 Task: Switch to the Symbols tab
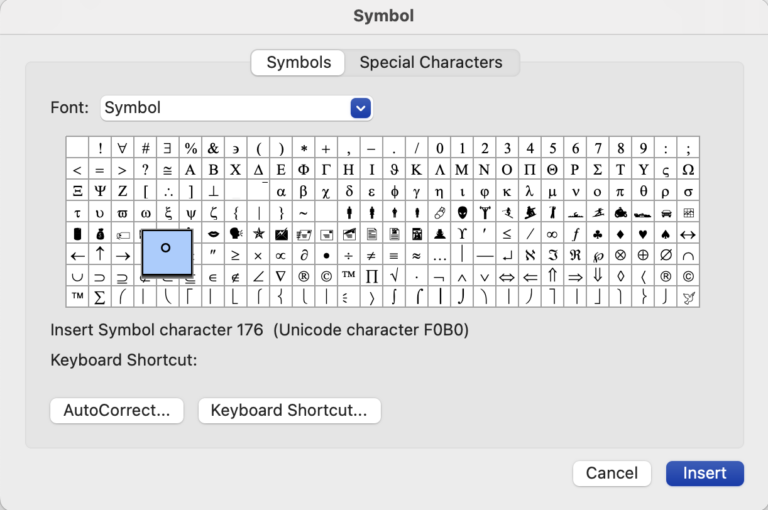coord(298,62)
